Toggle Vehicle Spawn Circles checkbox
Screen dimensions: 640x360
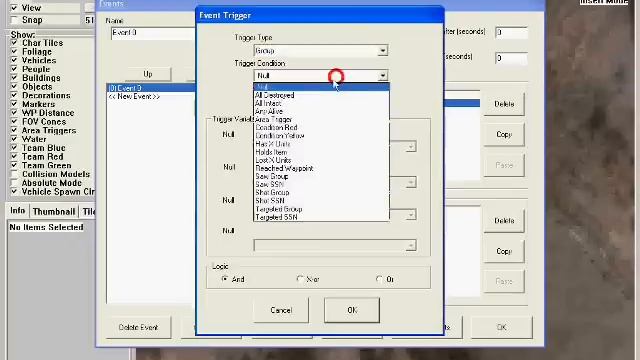pos(14,191)
